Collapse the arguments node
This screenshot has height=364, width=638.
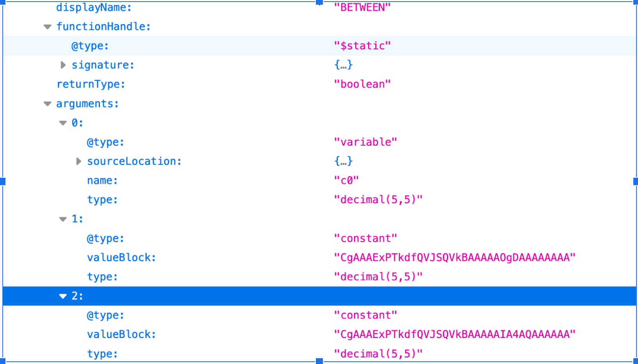[48, 104]
